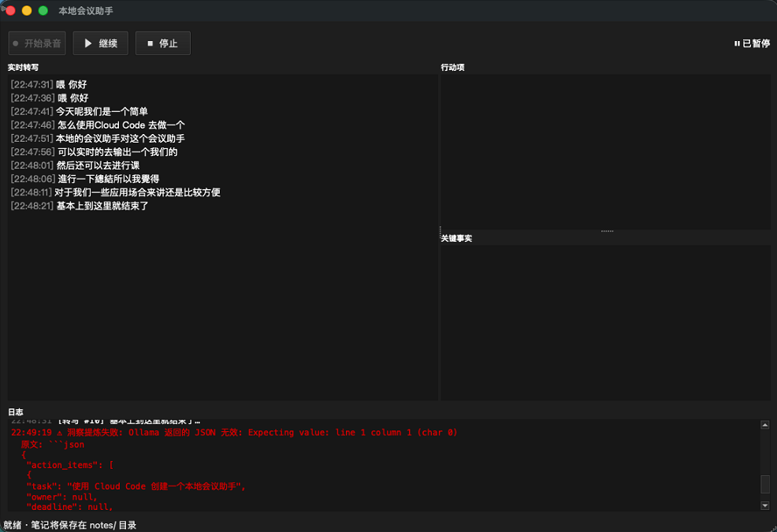Click the 已暂停 paused status indicator
Screen dimensions: 777x532
(x=752, y=43)
